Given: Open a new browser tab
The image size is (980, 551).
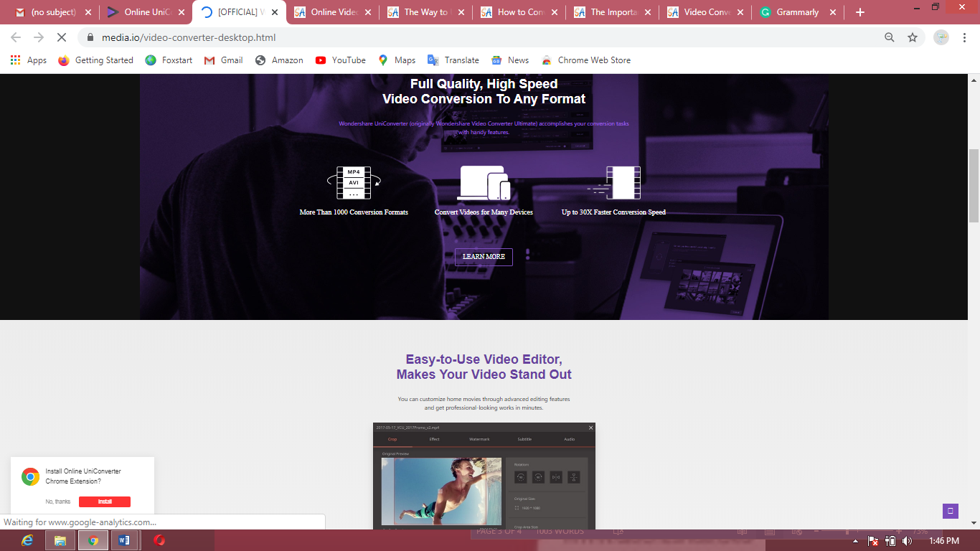Looking at the screenshot, I should pyautogui.click(x=860, y=12).
